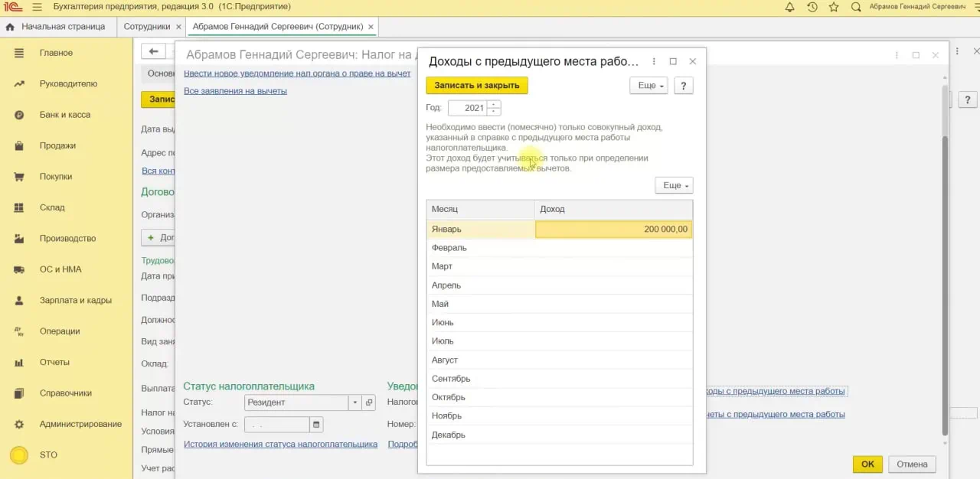
Task: Click Записать и закрыть button
Action: coord(477,86)
